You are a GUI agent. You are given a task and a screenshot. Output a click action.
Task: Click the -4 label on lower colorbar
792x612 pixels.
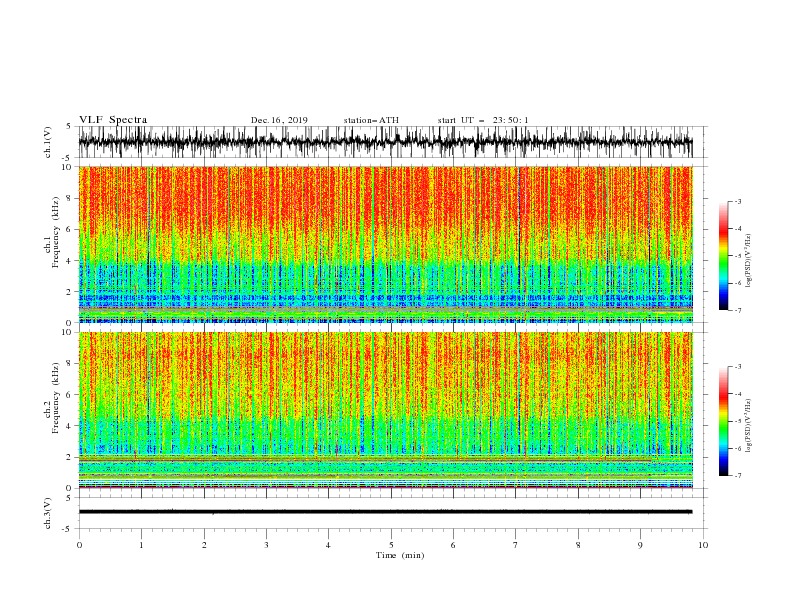click(x=738, y=394)
